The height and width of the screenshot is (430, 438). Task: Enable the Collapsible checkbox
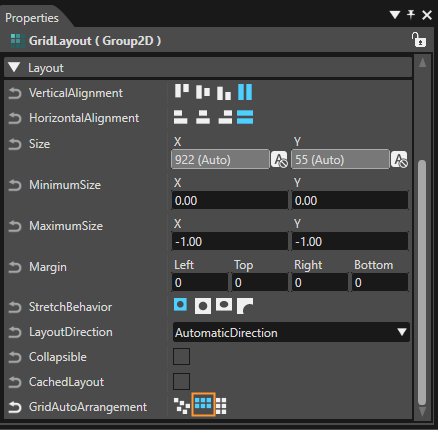point(181,356)
